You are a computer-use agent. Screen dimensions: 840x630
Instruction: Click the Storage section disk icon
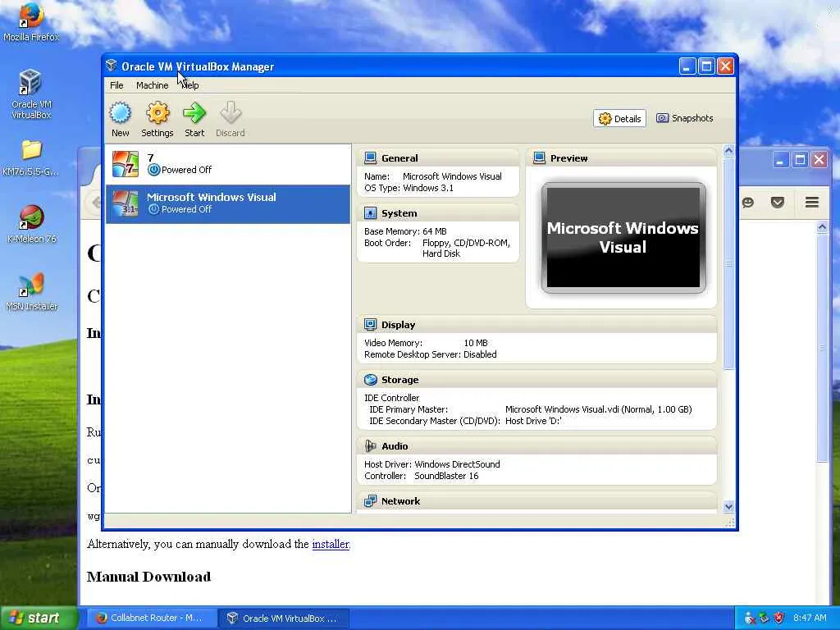[x=370, y=380]
